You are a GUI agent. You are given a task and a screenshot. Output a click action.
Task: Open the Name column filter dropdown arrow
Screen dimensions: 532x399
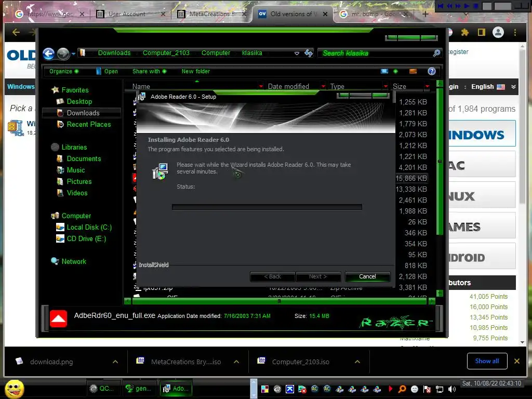coord(261,86)
